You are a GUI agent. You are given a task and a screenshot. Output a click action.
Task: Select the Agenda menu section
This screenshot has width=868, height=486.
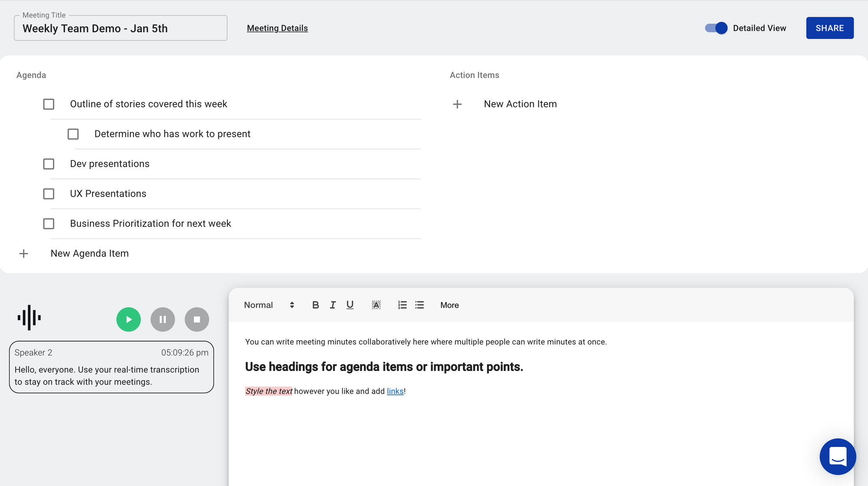pos(32,75)
